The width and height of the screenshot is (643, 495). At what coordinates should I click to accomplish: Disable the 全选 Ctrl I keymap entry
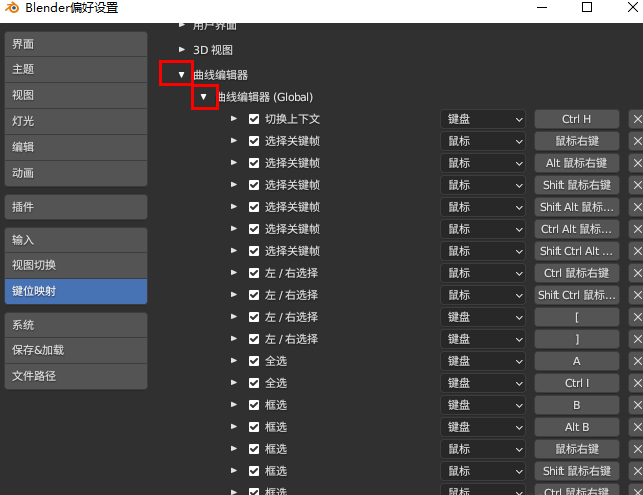pyautogui.click(x=254, y=383)
